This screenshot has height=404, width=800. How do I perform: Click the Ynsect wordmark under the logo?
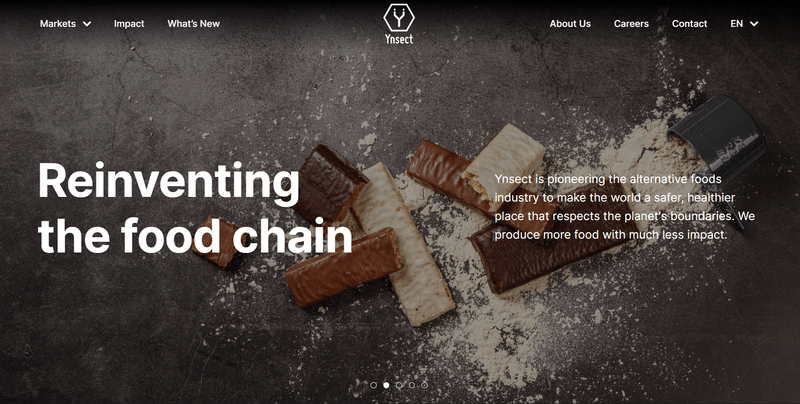399,39
